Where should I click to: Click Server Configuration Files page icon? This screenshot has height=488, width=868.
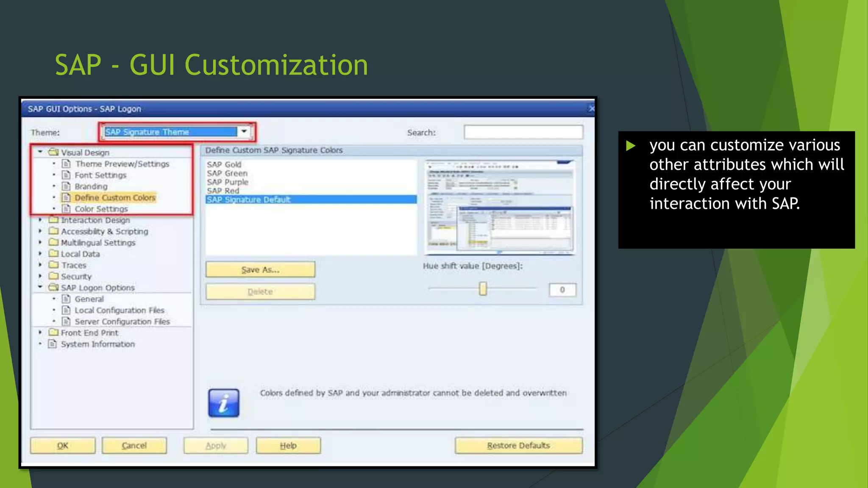coord(66,321)
